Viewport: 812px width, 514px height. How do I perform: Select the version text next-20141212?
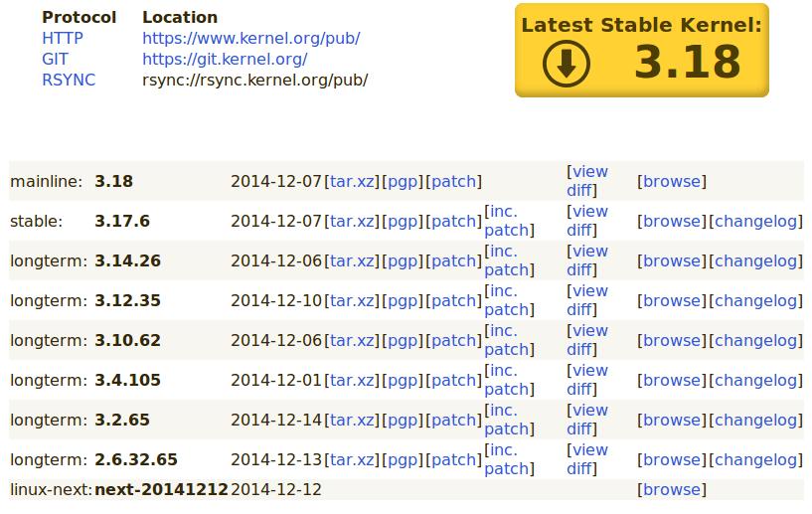[162, 490]
